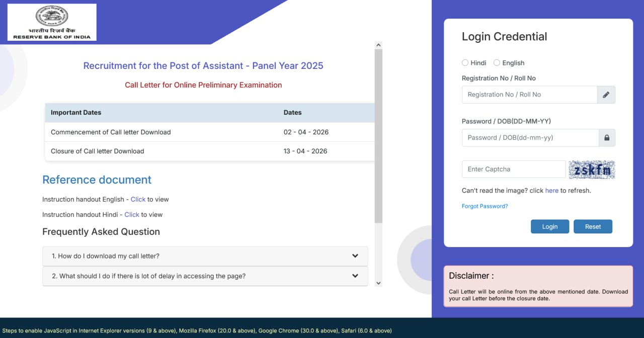This screenshot has height=338, width=644.
Task: Collapse the first FAQ chevron
Action: pos(355,256)
